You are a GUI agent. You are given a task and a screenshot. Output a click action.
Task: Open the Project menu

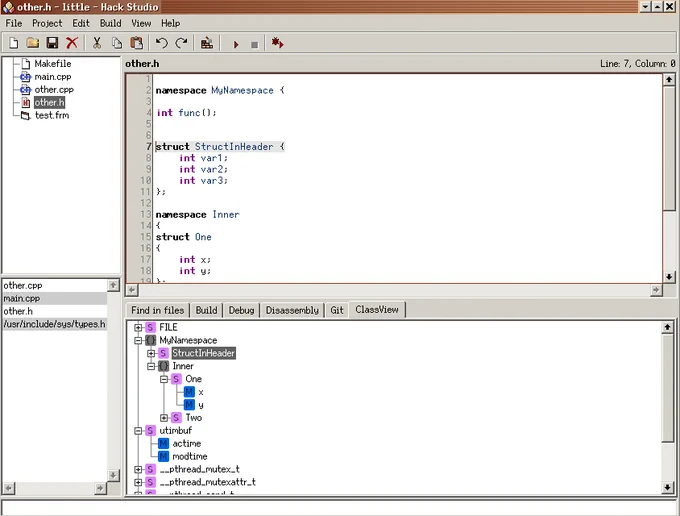point(47,23)
